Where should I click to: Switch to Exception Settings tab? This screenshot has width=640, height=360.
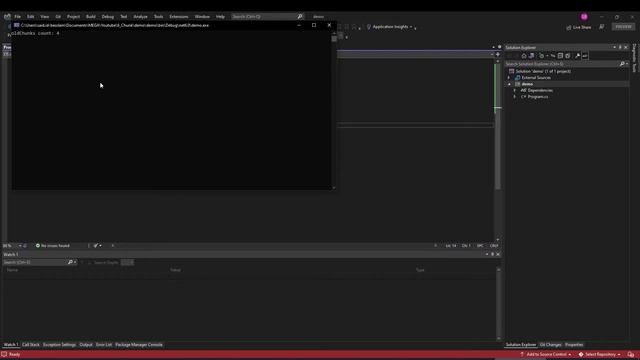tap(60, 345)
